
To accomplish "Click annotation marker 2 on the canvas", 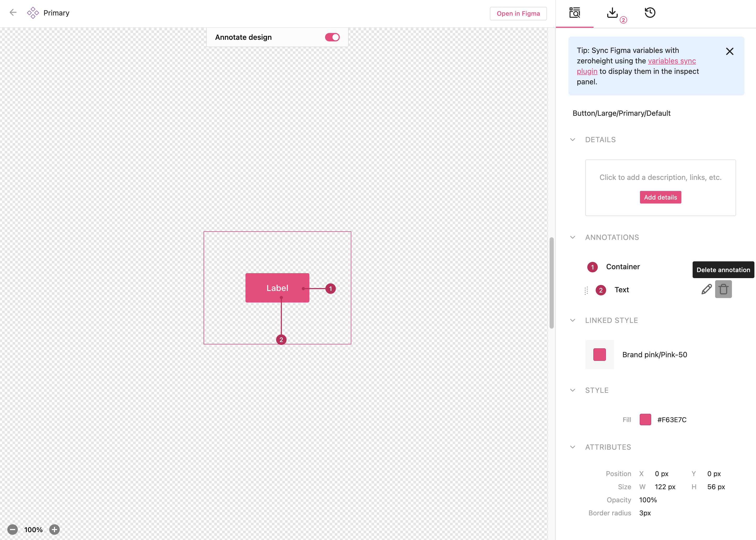I will (x=281, y=339).
